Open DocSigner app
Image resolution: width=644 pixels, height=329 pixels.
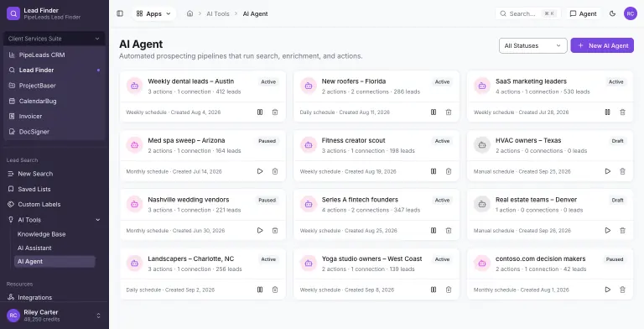tap(54, 132)
